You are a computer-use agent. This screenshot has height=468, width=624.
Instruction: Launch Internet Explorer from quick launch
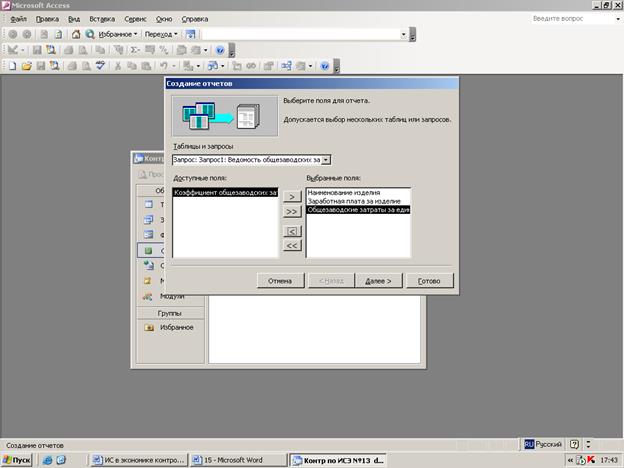click(x=47, y=460)
